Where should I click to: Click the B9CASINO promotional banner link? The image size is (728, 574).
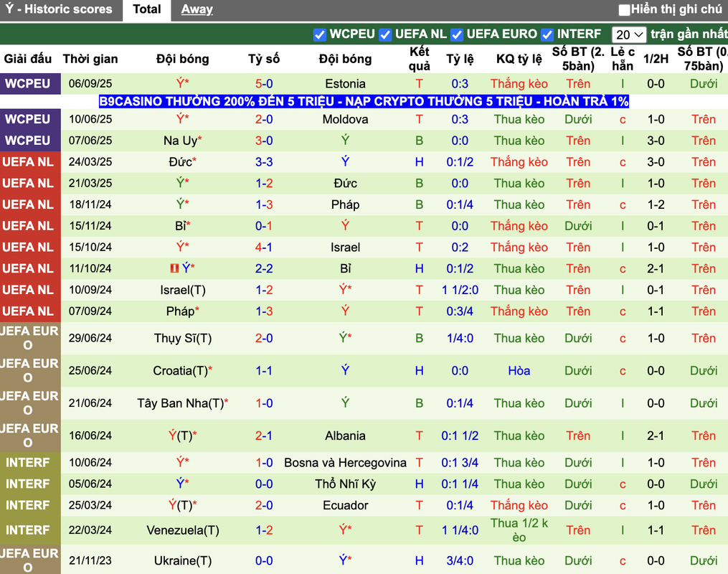364,101
